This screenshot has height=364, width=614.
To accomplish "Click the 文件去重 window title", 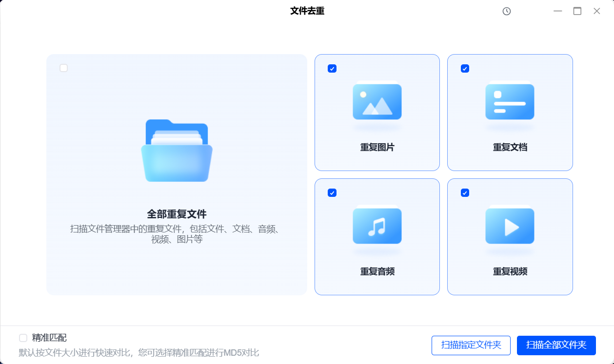I will (x=307, y=11).
